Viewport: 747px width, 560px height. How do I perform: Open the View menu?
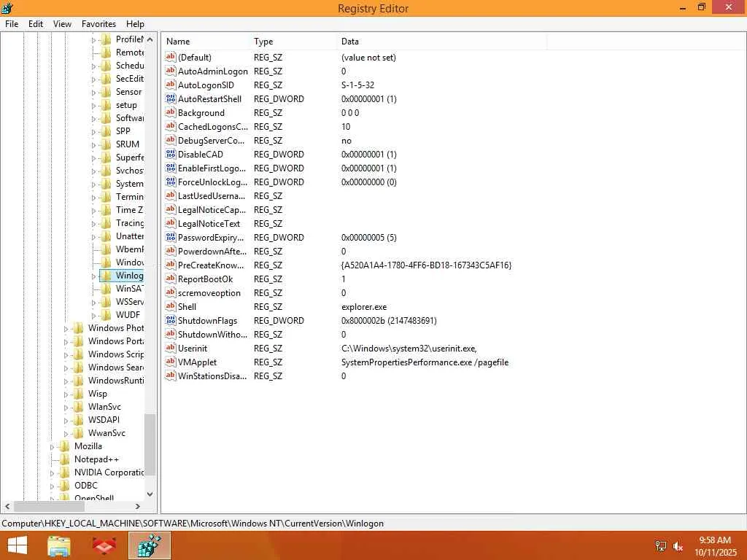coord(63,24)
